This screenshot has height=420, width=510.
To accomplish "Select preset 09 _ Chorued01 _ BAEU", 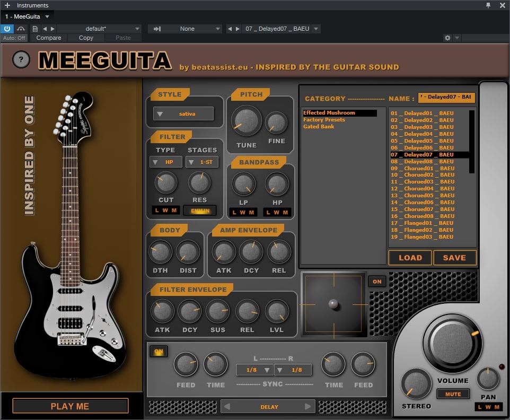I will tap(422, 168).
